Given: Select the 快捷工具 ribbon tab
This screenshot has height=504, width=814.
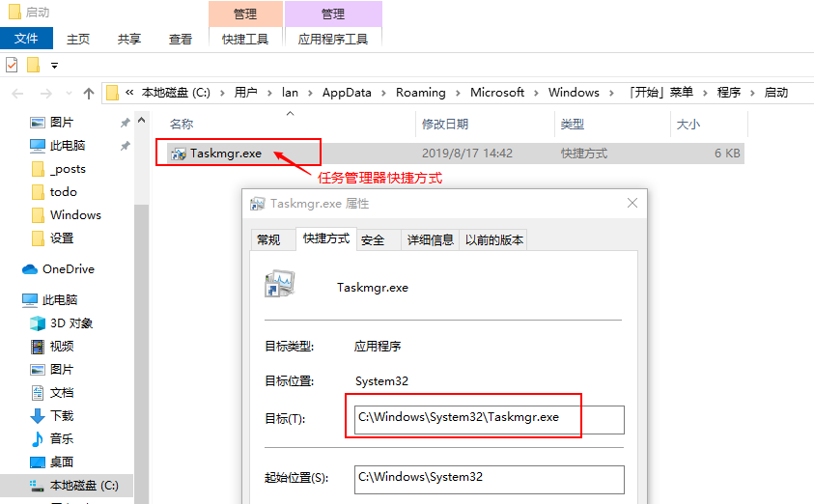Looking at the screenshot, I should pos(245,39).
